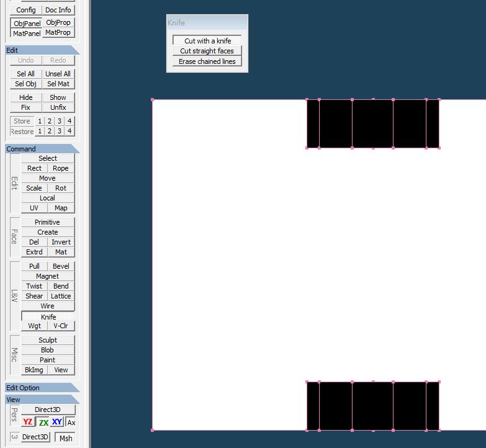The width and height of the screenshot is (486, 448).
Task: Choose Erase chained lines option
Action: click(x=207, y=61)
